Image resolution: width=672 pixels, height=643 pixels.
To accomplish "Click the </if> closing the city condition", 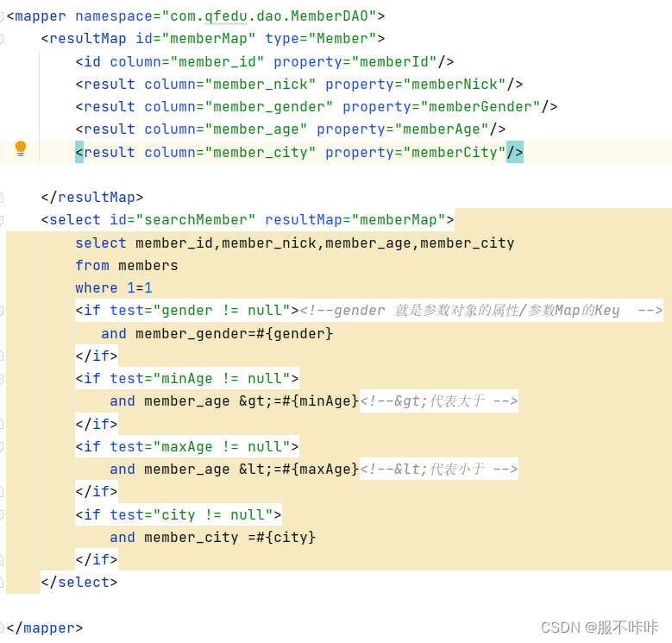I will (97, 559).
